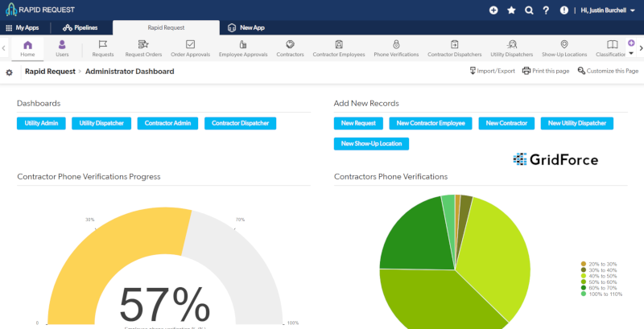
Task: Click the 50% to 60% legend swatch
Action: (x=583, y=282)
